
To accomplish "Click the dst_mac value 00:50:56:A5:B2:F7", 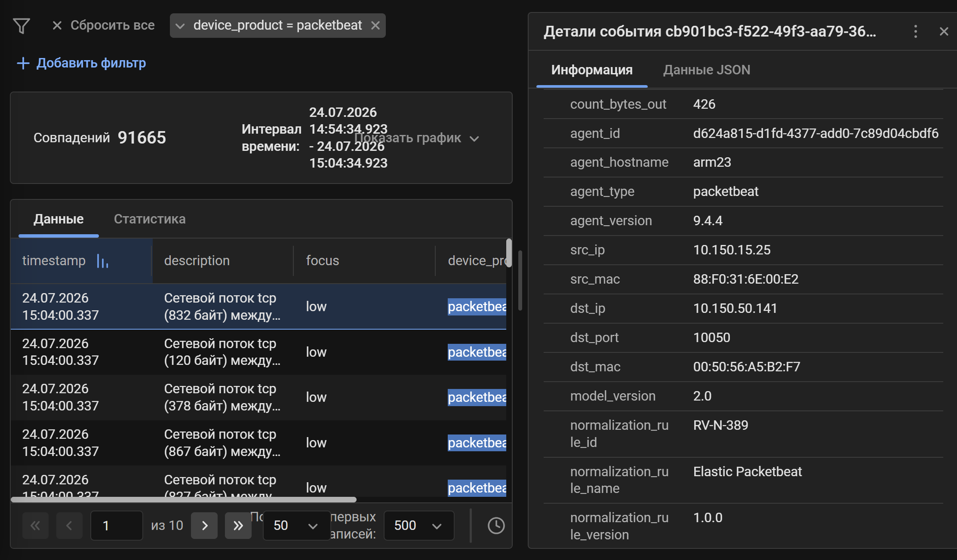I will 746,367.
